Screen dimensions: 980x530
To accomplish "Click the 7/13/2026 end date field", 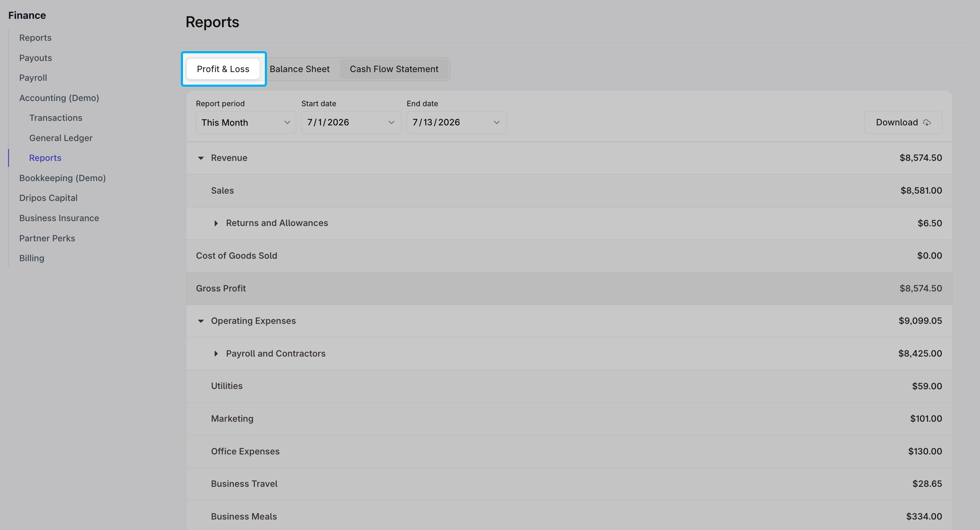I will click(457, 123).
